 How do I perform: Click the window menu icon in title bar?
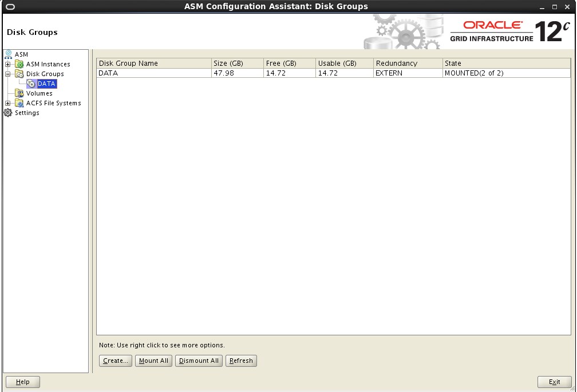(10, 7)
